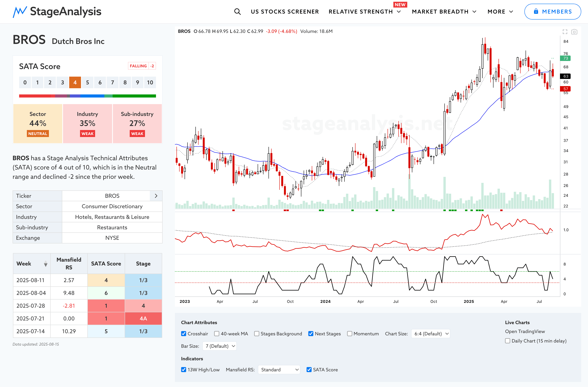Open the US Stocks Screener page
The image size is (588, 387).
285,12
